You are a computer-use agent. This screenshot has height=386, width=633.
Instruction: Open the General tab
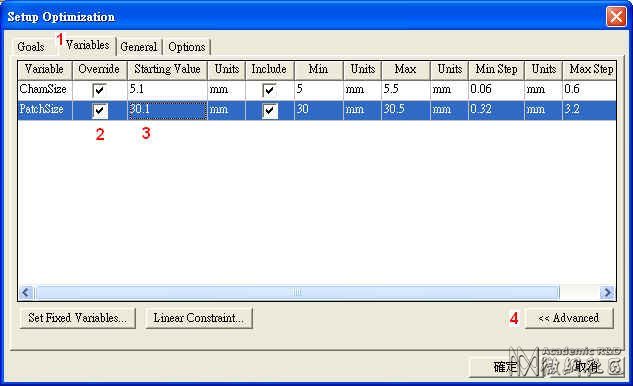(139, 47)
